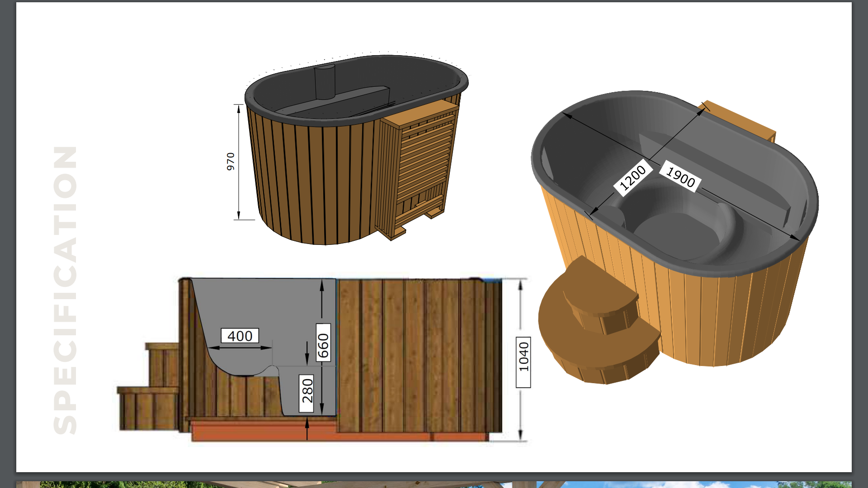Click the SPECIFICATION vertical heading
The image size is (868, 488).
(x=65, y=290)
